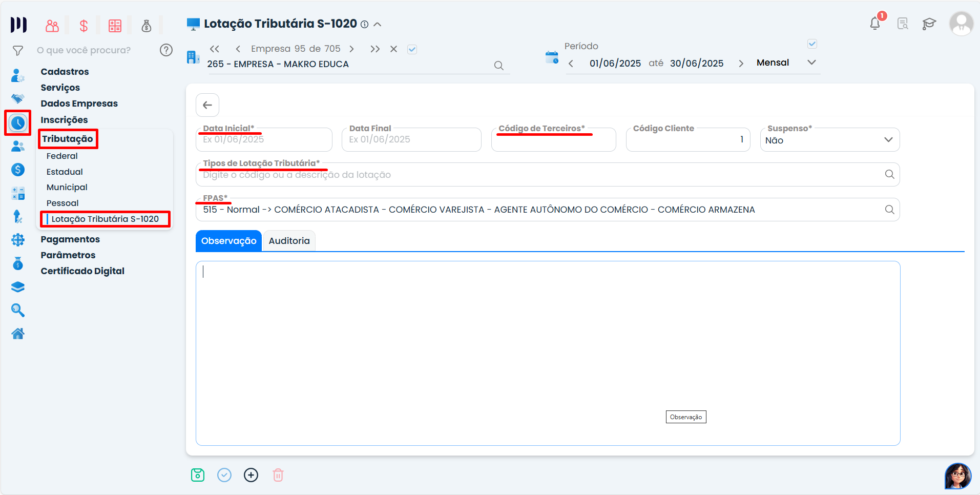Switch to the Auditoria tab
The height and width of the screenshot is (495, 980).
[289, 241]
